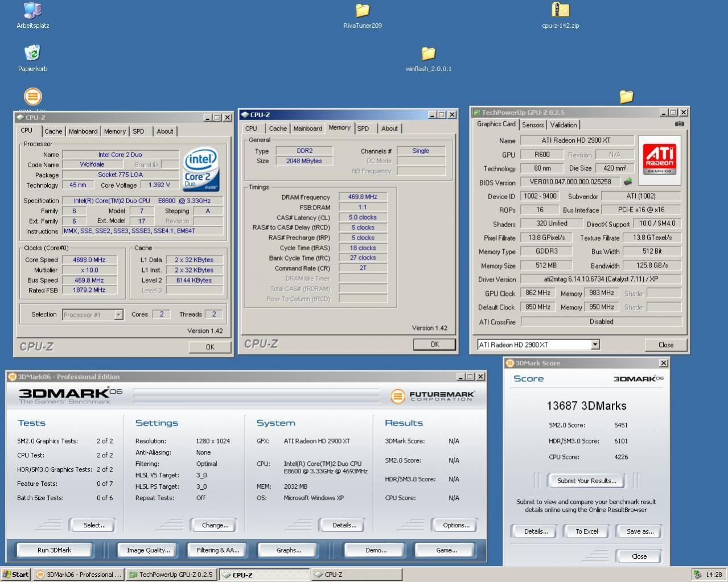
Task: Select the Graphics Card tab in GPU-Z
Action: pos(496,124)
